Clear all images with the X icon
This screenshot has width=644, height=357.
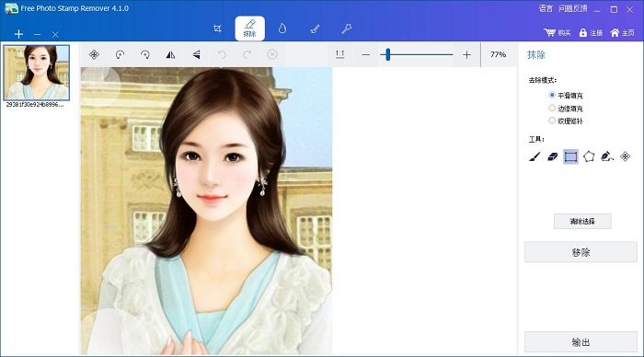55,35
